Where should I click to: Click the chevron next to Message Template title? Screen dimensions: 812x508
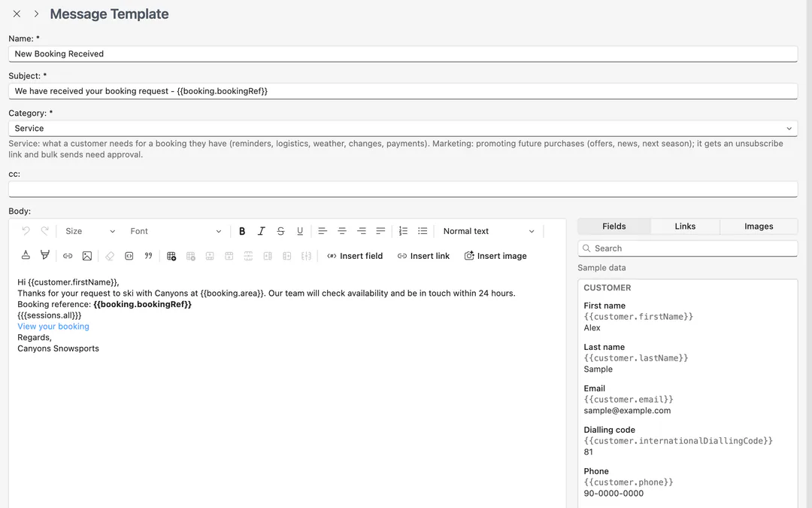[36, 14]
